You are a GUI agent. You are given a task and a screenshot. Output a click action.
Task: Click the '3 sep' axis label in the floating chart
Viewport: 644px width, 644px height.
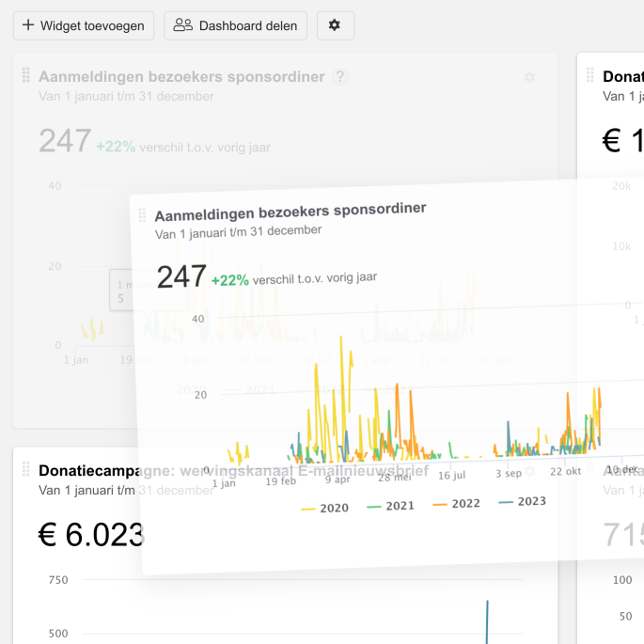tap(509, 474)
